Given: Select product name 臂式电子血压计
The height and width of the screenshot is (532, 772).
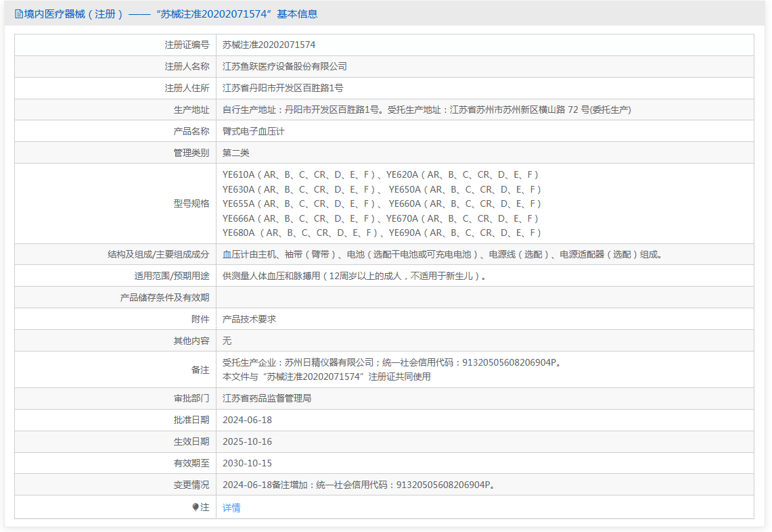Looking at the screenshot, I should click(x=253, y=131).
